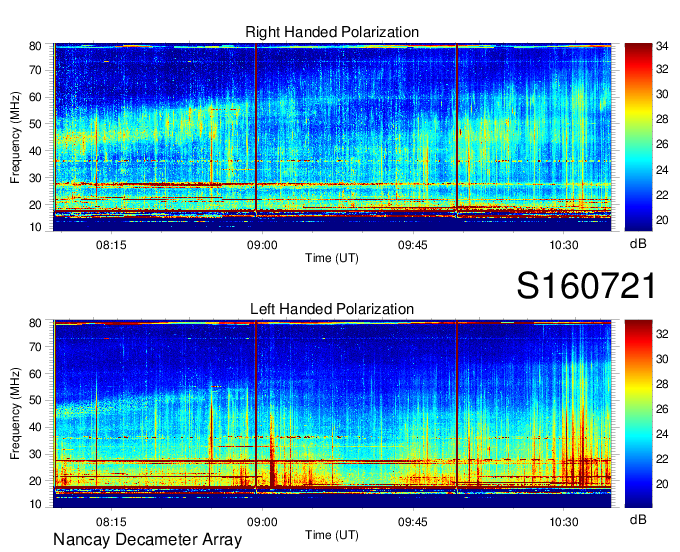Click the Left Handed spectrogram image
Image resolution: width=680 pixels, height=552 pixels.
(x=332, y=414)
